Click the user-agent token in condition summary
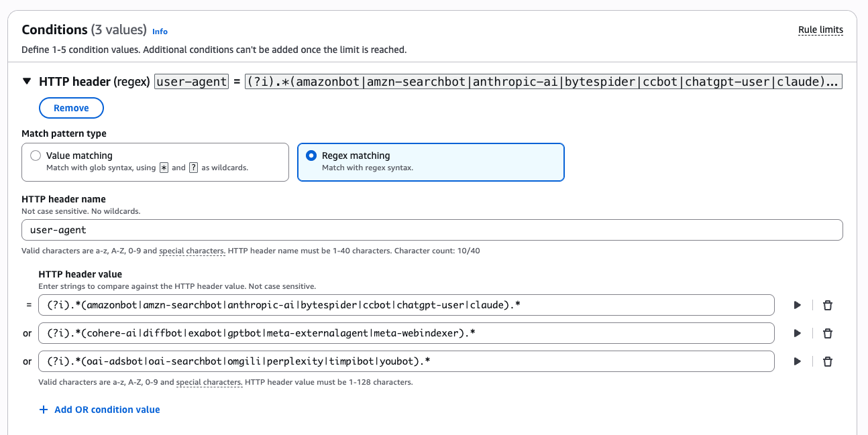Screen dimensions: 868x435 (191, 82)
